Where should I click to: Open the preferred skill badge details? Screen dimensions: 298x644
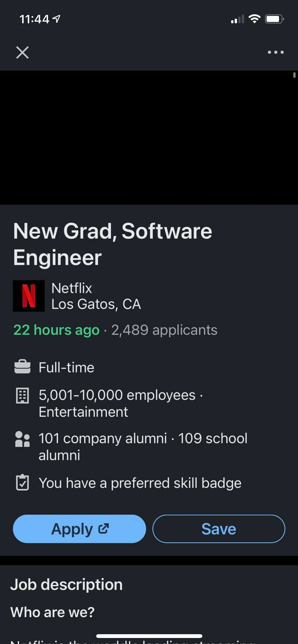point(140,483)
